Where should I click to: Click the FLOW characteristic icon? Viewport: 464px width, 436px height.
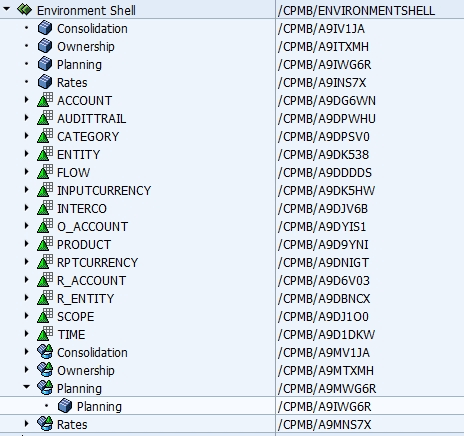tap(45, 172)
